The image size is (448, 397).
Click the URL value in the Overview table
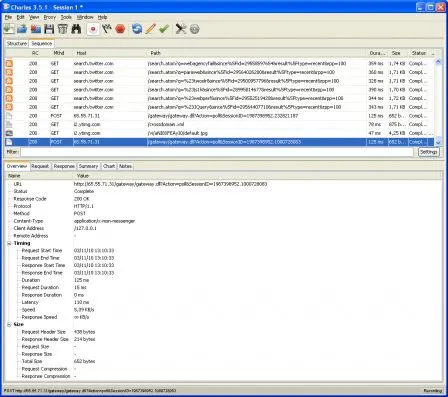click(170, 184)
